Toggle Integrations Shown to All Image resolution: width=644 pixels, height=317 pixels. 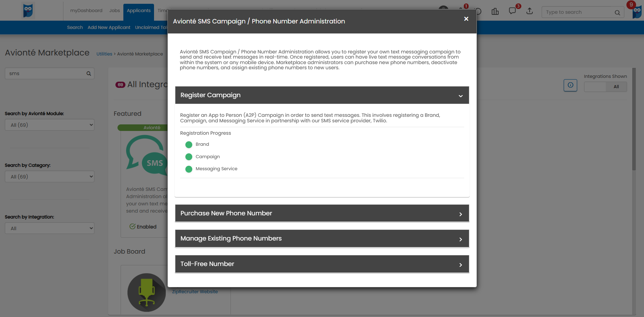[x=616, y=87]
